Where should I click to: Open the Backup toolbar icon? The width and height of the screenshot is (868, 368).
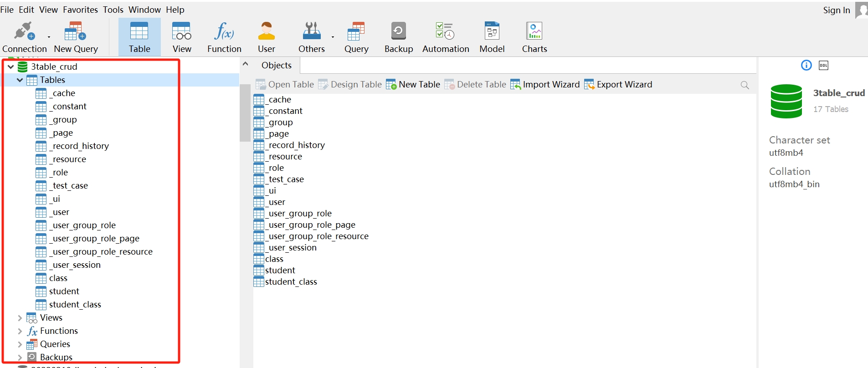click(398, 32)
